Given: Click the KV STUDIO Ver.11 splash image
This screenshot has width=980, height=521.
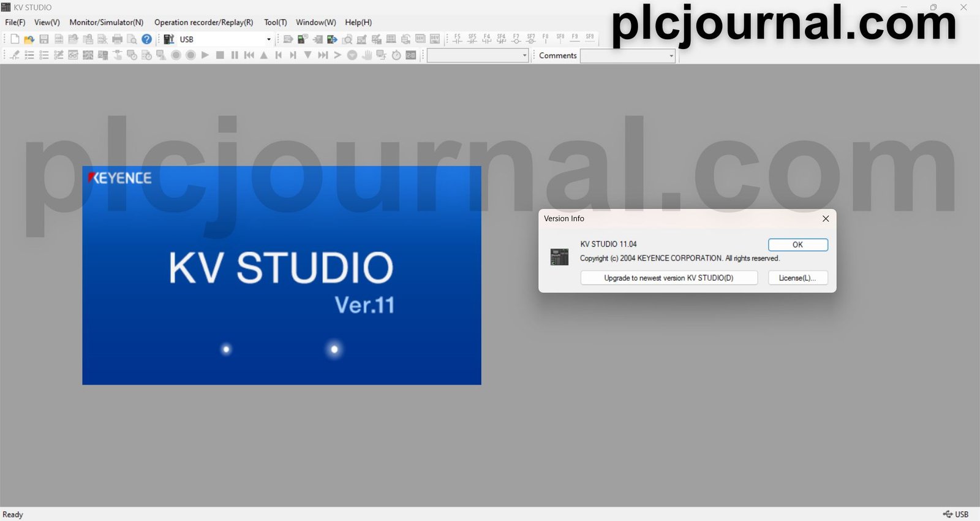Looking at the screenshot, I should [282, 275].
